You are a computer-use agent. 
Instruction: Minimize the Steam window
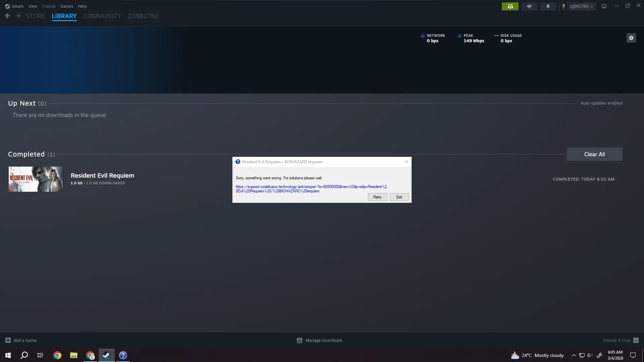pos(617,6)
